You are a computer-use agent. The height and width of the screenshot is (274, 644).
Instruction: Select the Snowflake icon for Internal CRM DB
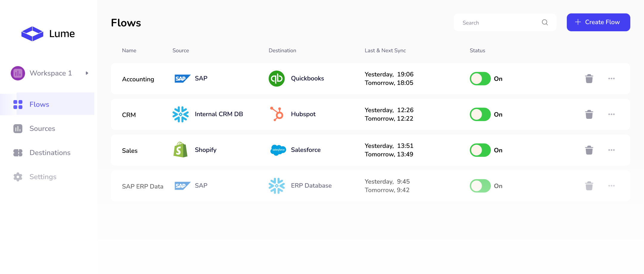pyautogui.click(x=181, y=114)
